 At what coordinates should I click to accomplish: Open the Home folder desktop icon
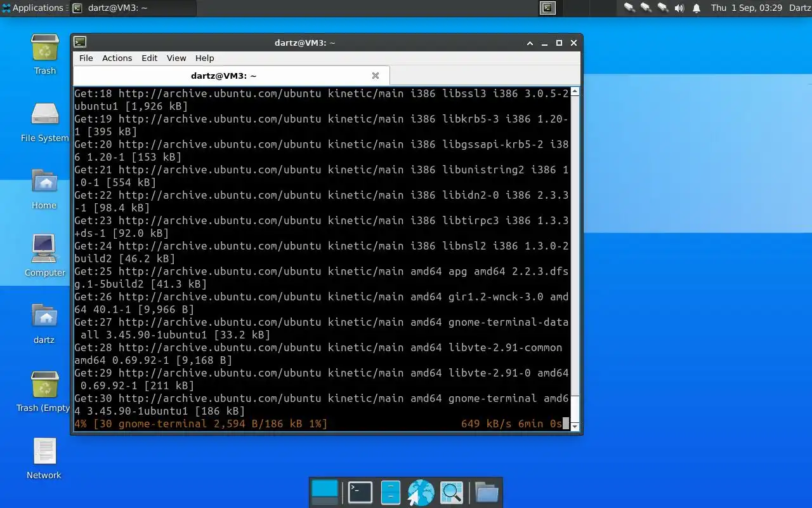44,182
